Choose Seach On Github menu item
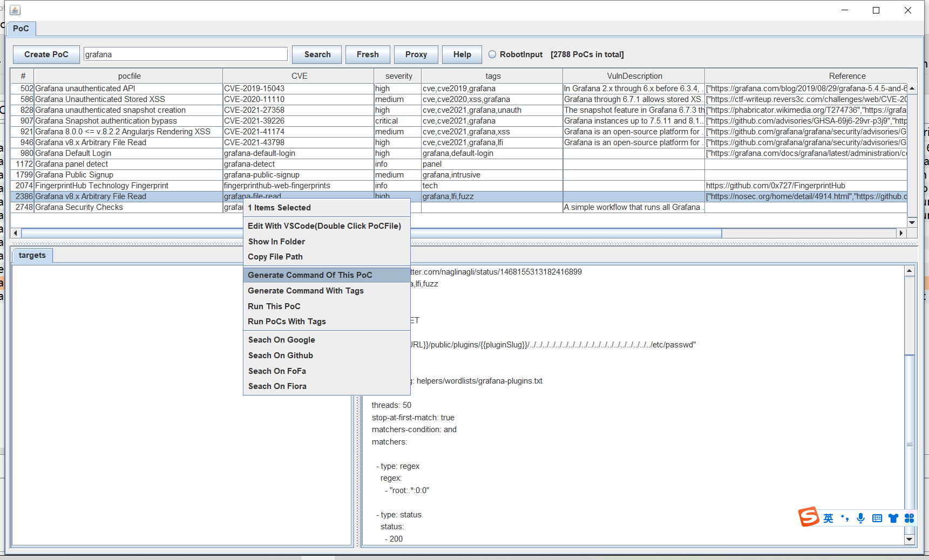The image size is (929, 560). tap(327, 356)
